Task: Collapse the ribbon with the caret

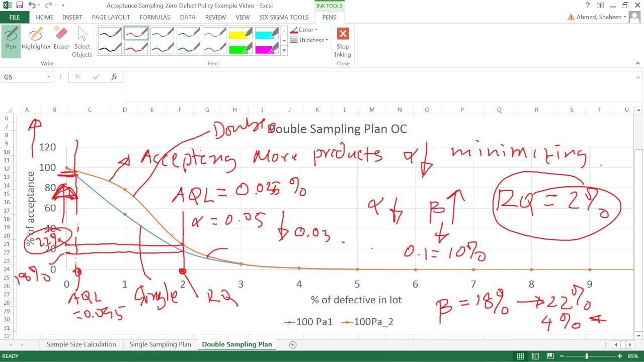Action: point(638,63)
